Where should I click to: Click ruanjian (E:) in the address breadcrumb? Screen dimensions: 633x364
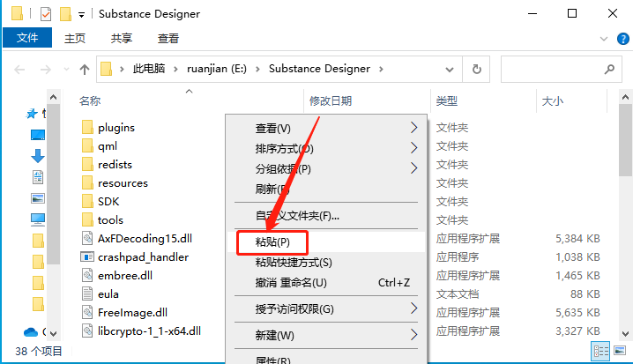point(216,69)
